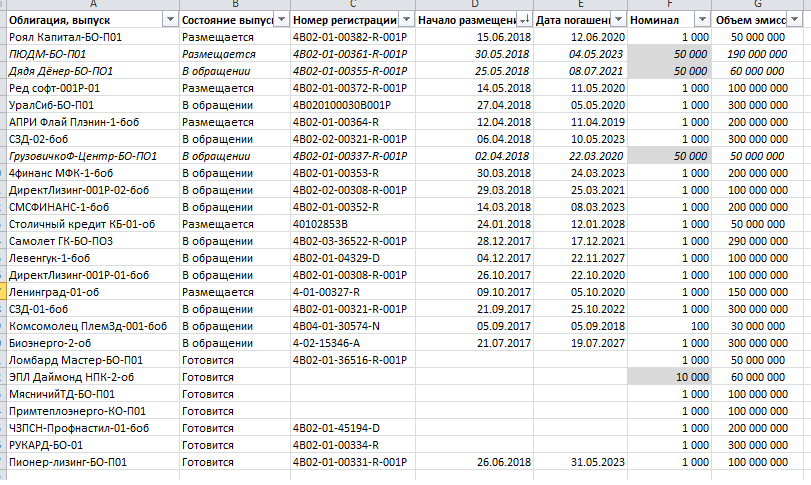Open filter dropdown for Номер регистрации column
Image resolution: width=811 pixels, height=485 pixels.
pyautogui.click(x=406, y=20)
